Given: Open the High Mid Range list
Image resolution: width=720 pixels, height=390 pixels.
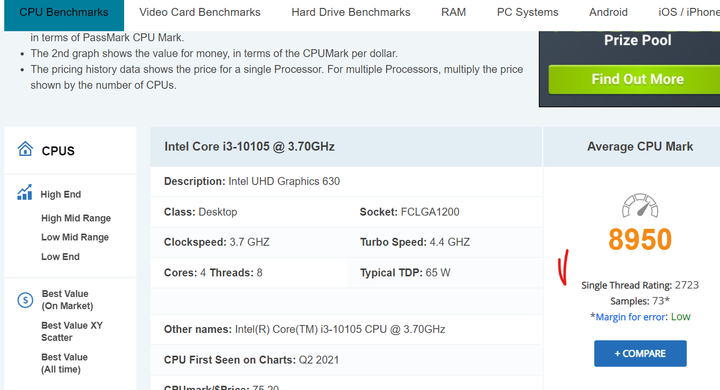Looking at the screenshot, I should coord(76,218).
